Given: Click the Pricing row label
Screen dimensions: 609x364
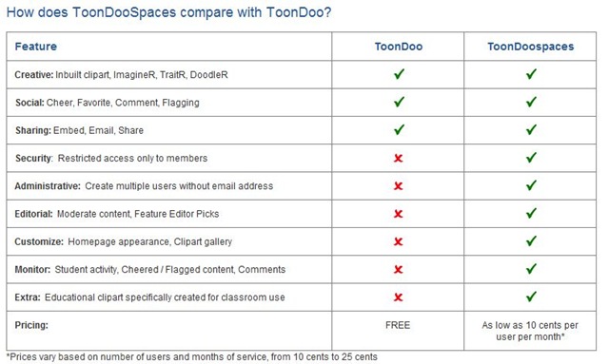Looking at the screenshot, I should [x=31, y=325].
